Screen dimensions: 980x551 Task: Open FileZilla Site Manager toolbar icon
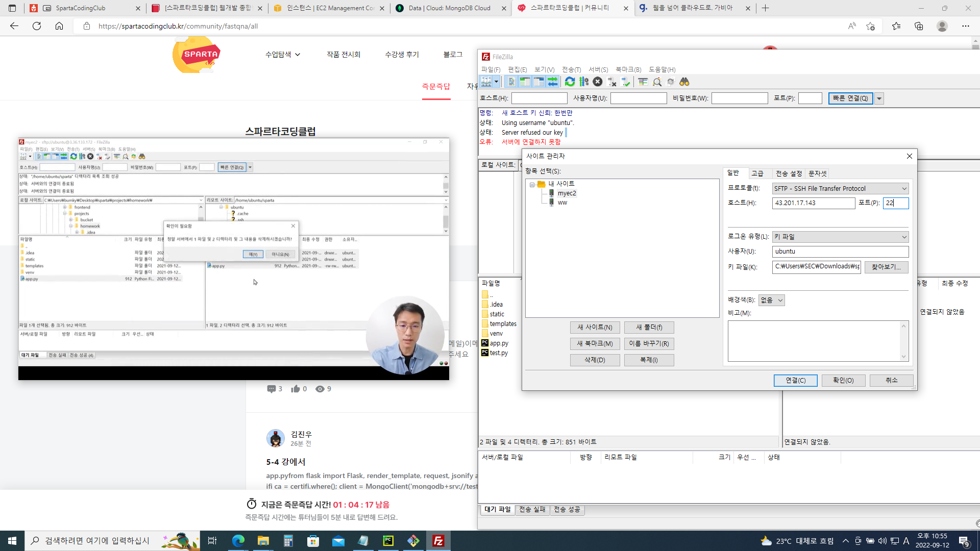(486, 82)
